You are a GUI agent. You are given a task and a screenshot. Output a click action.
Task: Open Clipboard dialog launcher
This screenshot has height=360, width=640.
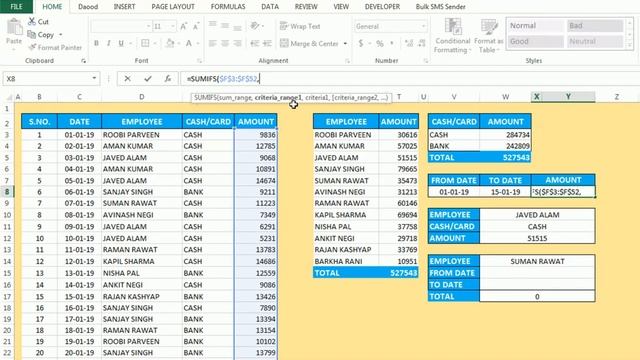point(84,61)
